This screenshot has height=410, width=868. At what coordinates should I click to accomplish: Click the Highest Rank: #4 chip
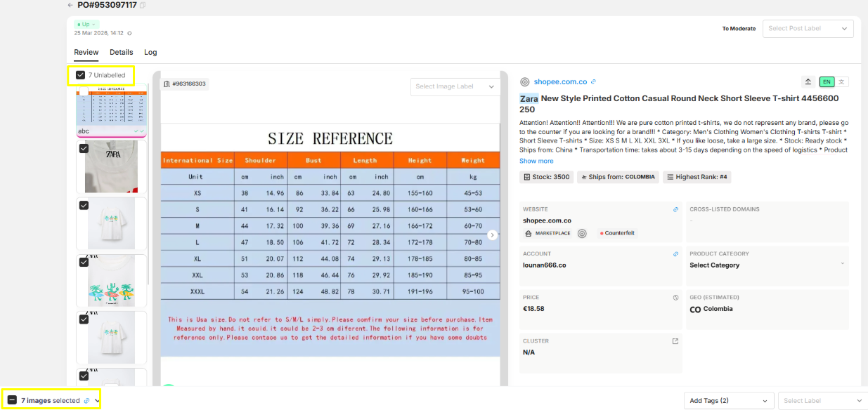[697, 177]
